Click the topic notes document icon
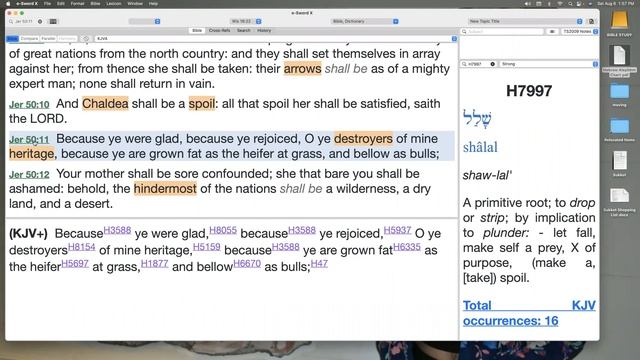 click(x=591, y=21)
